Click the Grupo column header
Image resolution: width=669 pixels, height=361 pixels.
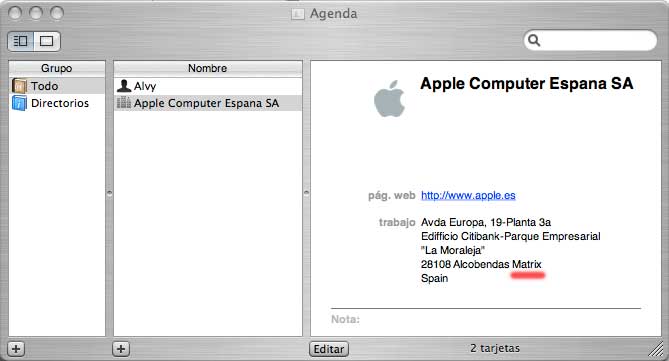[x=57, y=68]
